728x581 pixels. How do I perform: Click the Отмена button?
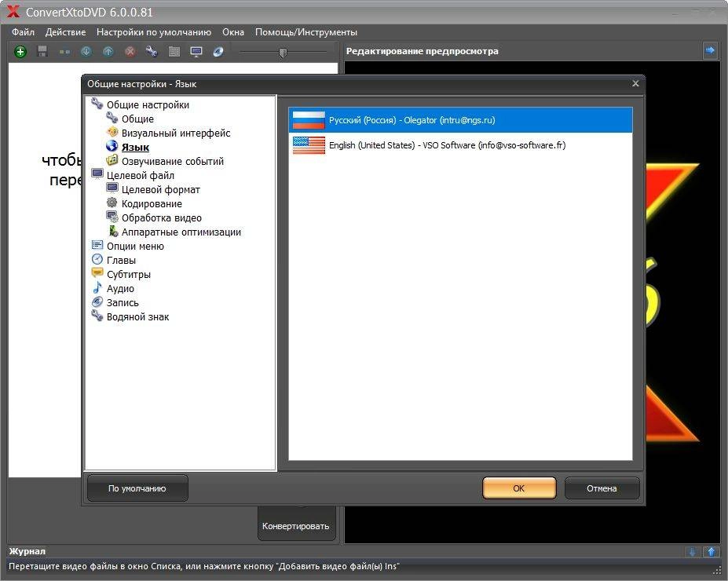click(x=602, y=488)
